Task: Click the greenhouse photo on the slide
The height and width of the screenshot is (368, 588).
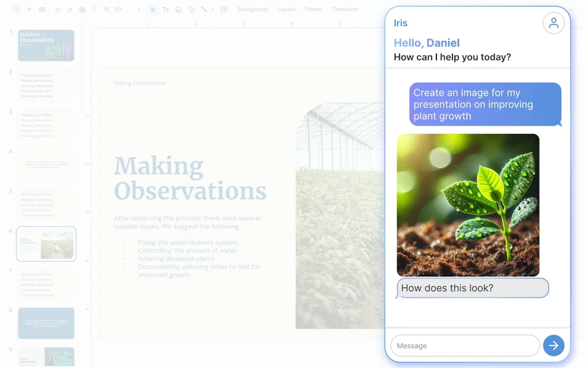Action: click(x=340, y=216)
